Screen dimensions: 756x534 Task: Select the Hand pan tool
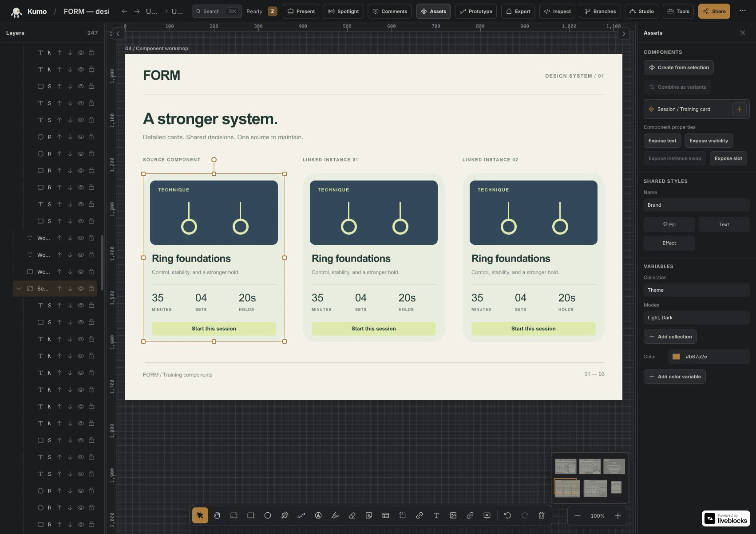(217, 515)
